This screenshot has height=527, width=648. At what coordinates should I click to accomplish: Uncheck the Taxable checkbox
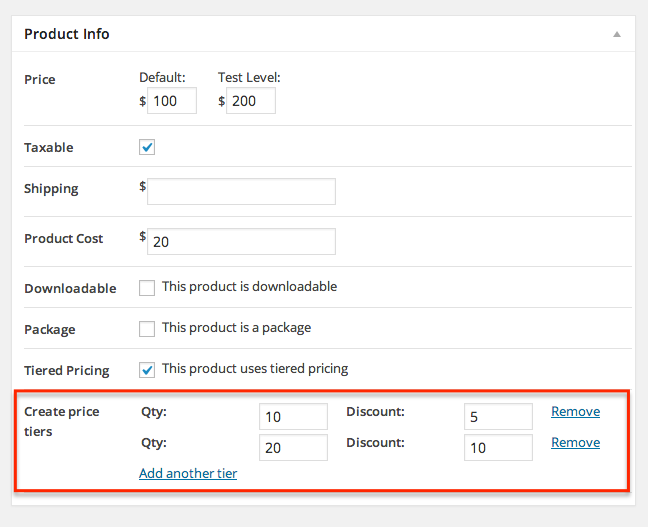[147, 147]
